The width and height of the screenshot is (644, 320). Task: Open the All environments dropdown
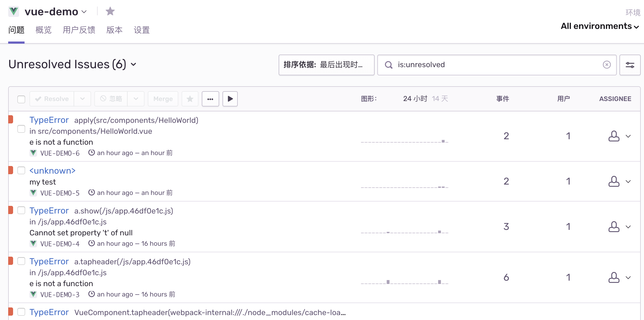pyautogui.click(x=600, y=26)
